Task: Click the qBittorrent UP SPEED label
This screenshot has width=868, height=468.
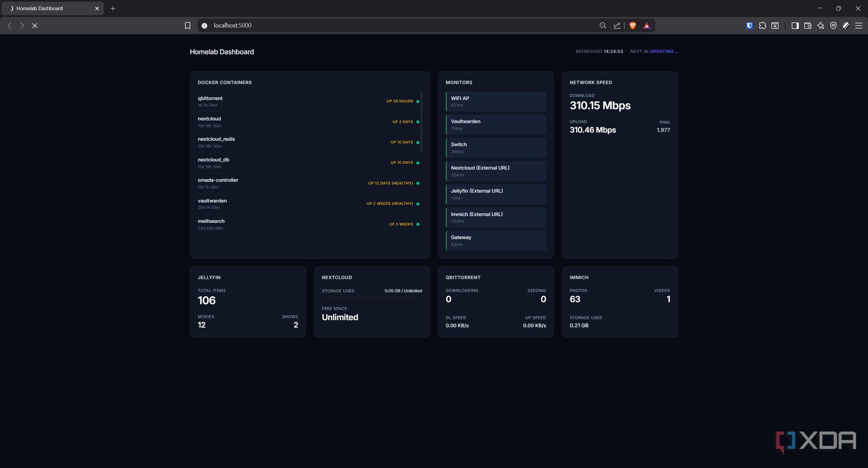Action: (x=535, y=318)
